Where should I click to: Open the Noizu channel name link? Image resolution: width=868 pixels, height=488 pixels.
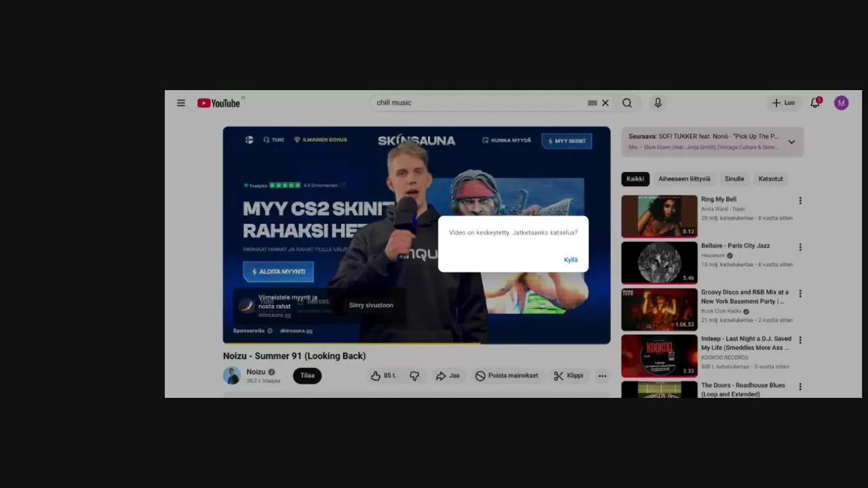[256, 371]
